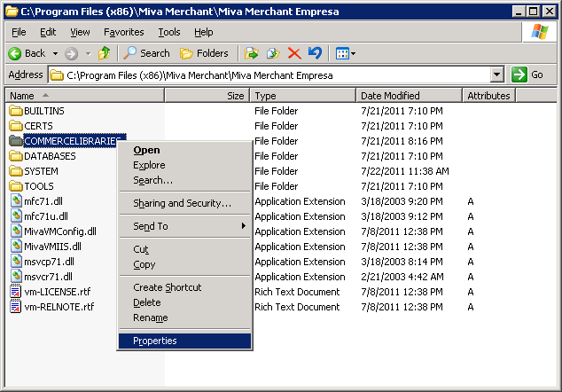Select the MivaVMConfig.dll file icon
562x392 pixels.
16,231
